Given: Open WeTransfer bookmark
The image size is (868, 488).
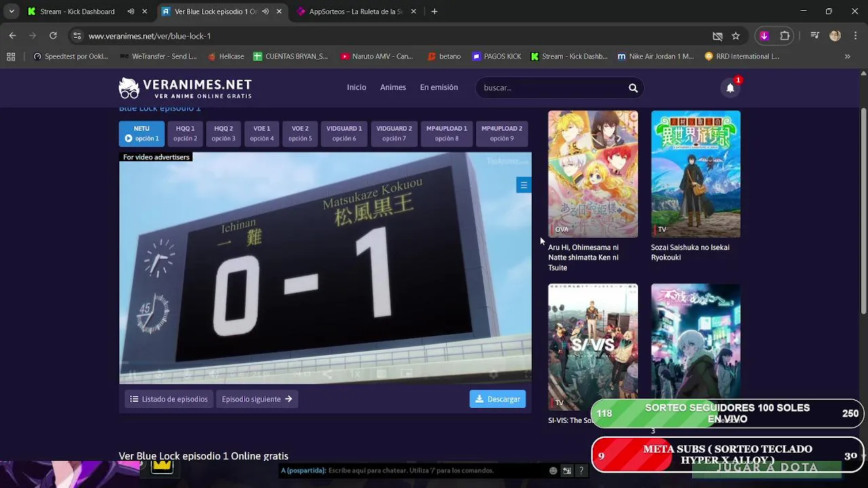Looking at the screenshot, I should click(158, 56).
